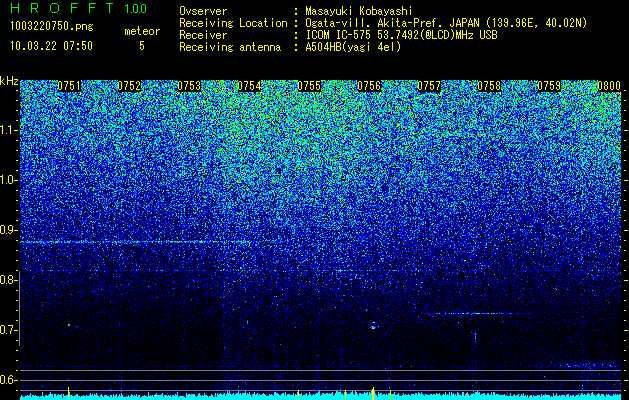Click the 0752 time label
The height and width of the screenshot is (400, 629).
[129, 86]
